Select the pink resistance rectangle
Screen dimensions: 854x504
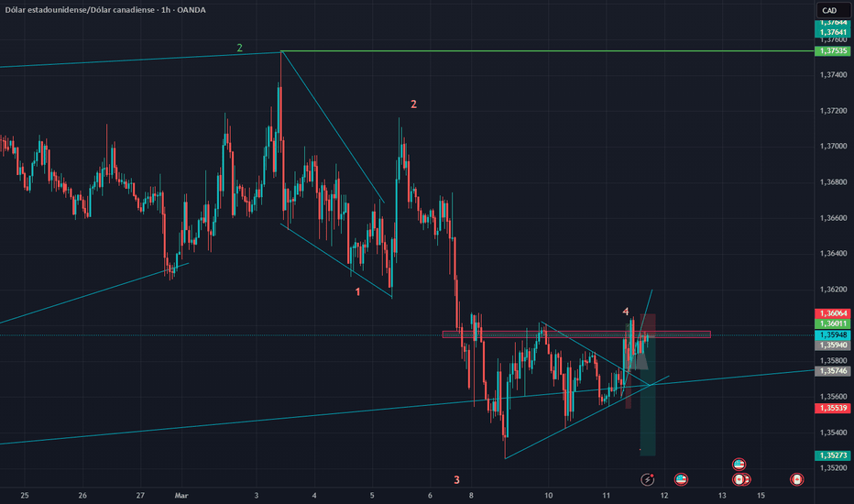tap(576, 334)
